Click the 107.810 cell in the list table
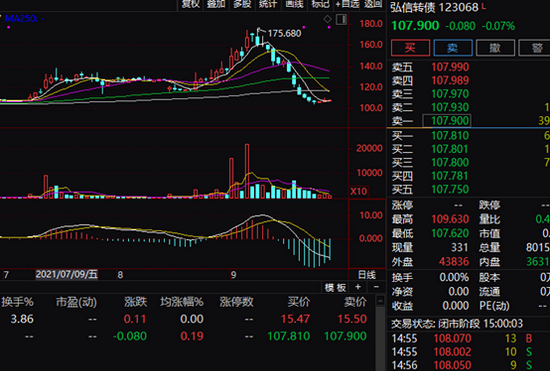Image resolution: width=550 pixels, height=371 pixels. click(289, 336)
